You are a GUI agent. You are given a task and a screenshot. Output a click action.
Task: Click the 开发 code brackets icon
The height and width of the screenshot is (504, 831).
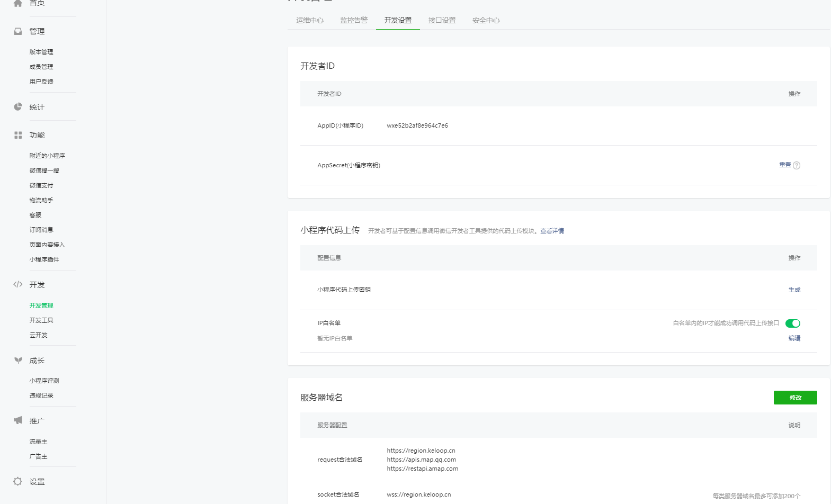click(18, 284)
